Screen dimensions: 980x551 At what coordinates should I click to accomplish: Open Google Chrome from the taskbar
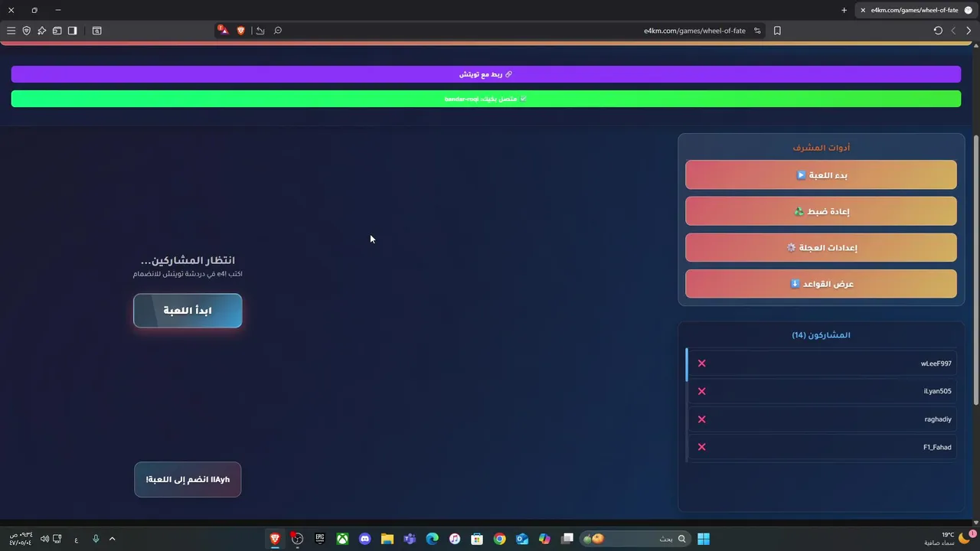pyautogui.click(x=499, y=539)
